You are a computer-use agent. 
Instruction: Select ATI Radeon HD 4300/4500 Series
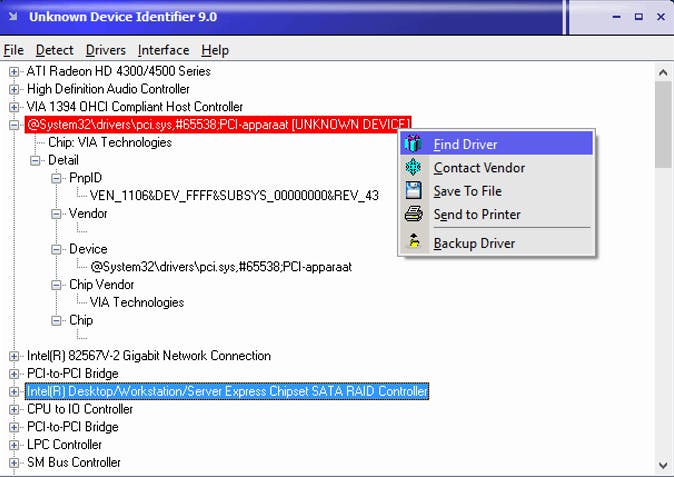click(x=119, y=71)
